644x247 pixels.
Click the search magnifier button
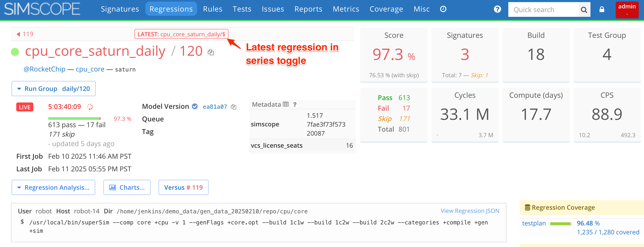pyautogui.click(x=584, y=10)
